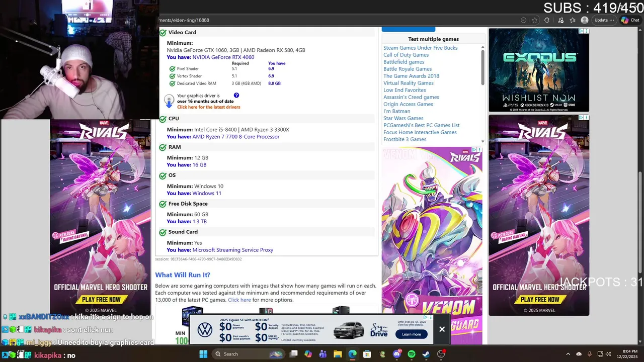Image resolution: width=644 pixels, height=362 pixels.
Task: Open Star Wars Games list
Action: pos(404,118)
